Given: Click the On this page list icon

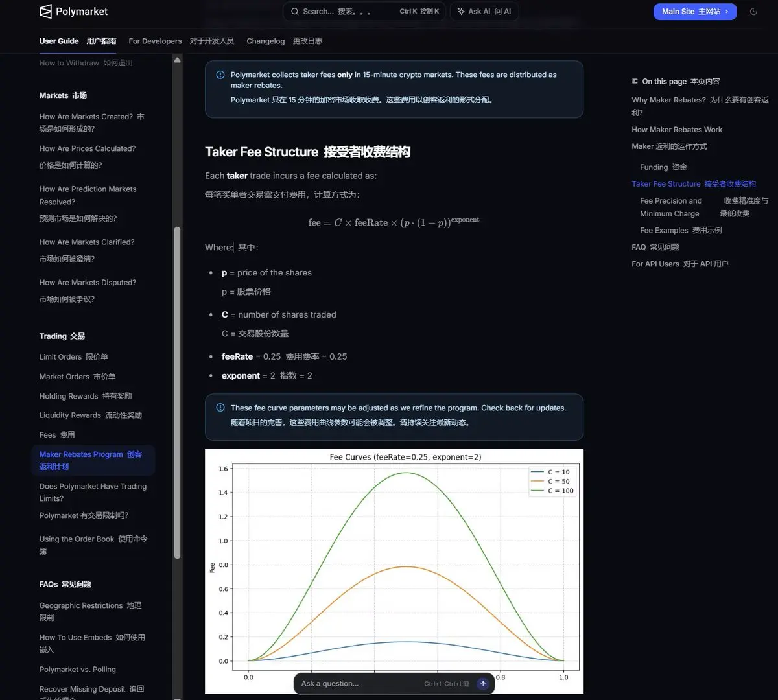Looking at the screenshot, I should tap(635, 82).
